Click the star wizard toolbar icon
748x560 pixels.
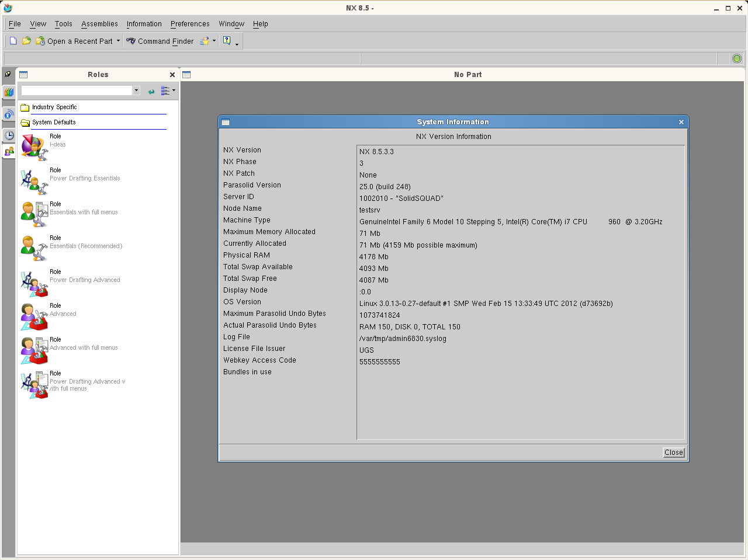point(205,41)
